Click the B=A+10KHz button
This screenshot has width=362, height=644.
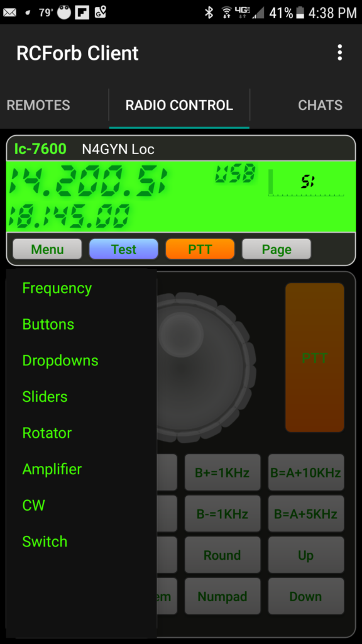point(306,472)
